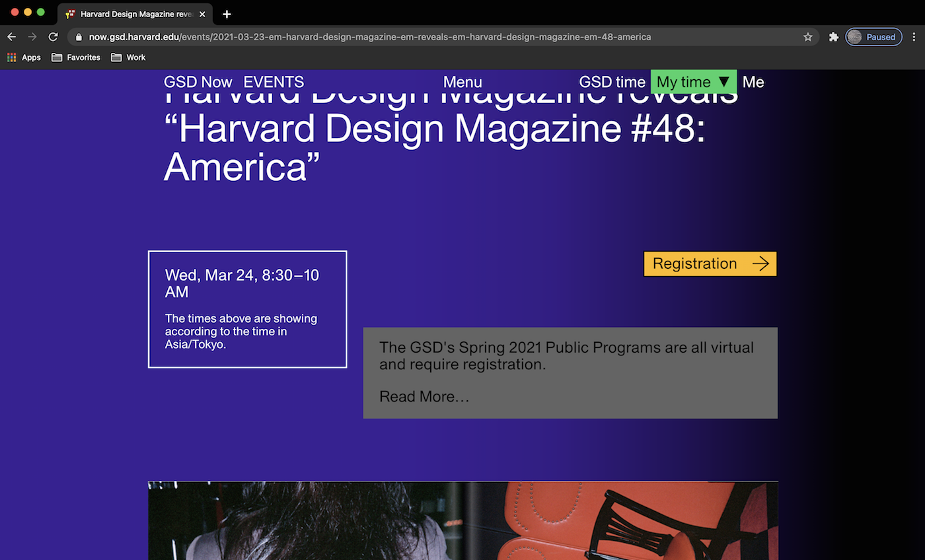Image resolution: width=925 pixels, height=560 pixels.
Task: Click the yellow Registration button
Action: (710, 263)
